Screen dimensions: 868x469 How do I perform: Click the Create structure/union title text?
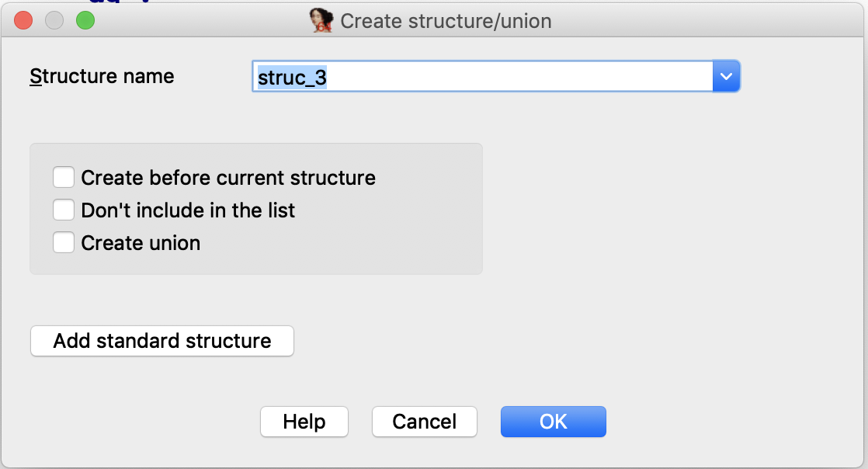tap(446, 21)
